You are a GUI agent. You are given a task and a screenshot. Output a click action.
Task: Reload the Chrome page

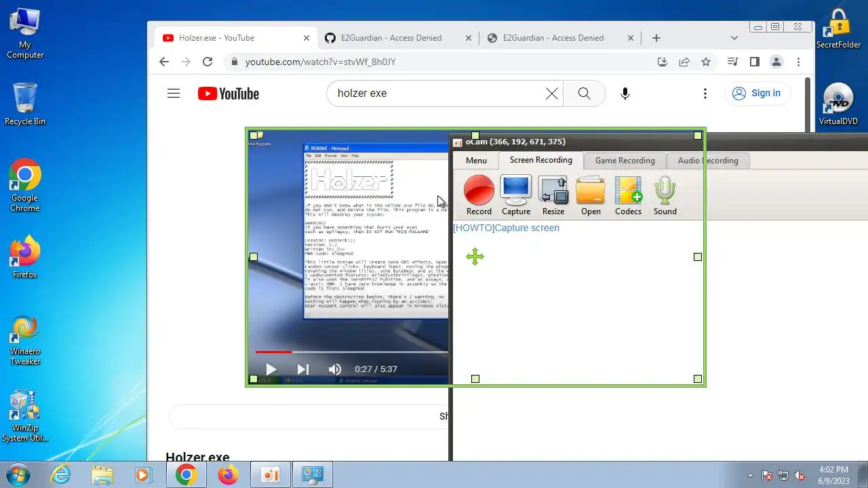coord(208,62)
